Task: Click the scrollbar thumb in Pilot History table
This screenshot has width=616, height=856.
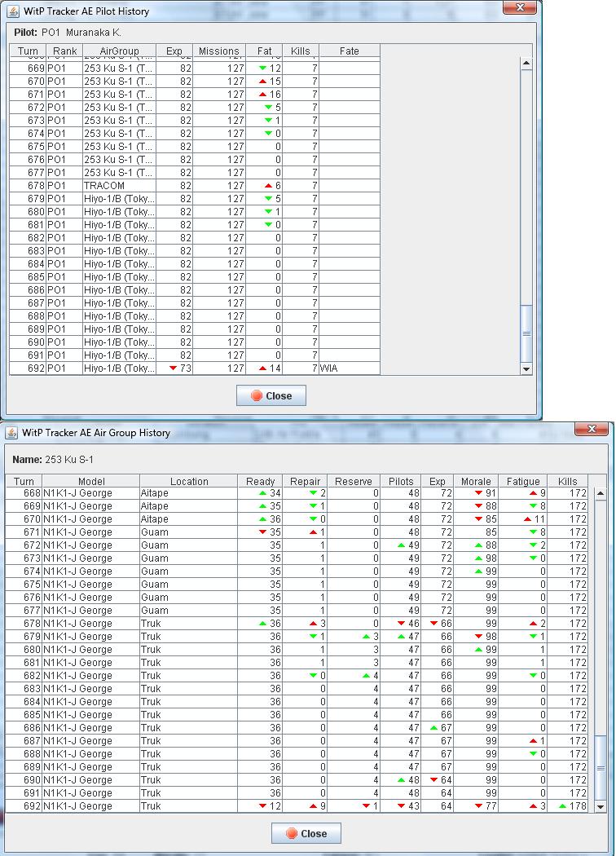Action: click(526, 333)
